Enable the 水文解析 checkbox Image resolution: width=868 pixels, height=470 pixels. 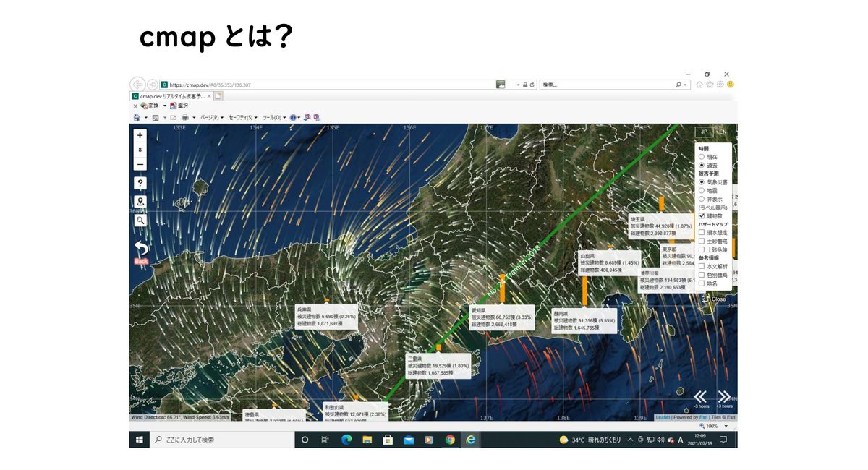point(702,266)
